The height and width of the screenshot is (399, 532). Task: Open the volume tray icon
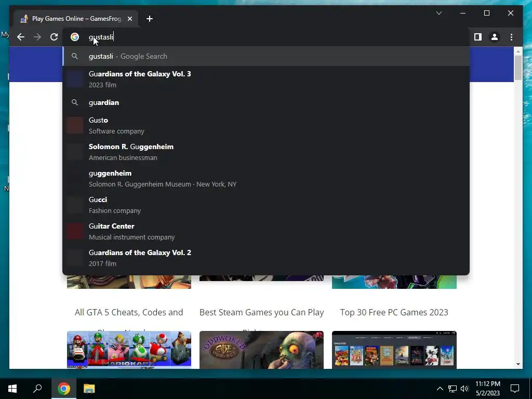click(464, 389)
